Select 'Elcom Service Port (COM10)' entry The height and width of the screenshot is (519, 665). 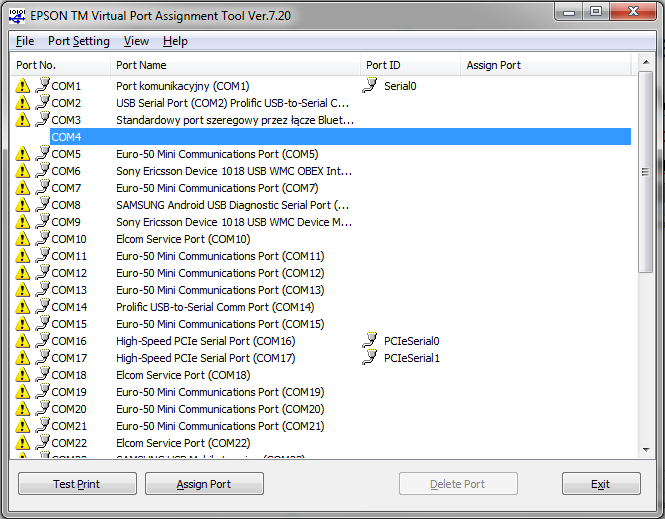pos(183,239)
